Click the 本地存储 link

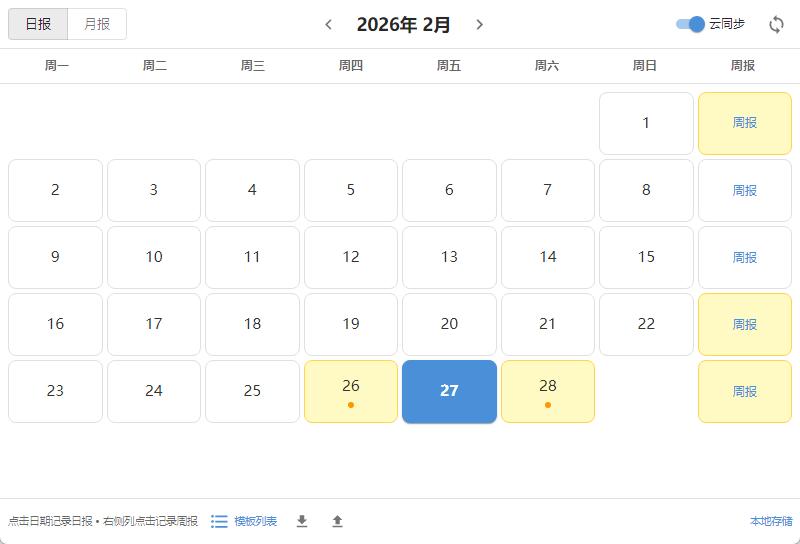click(771, 521)
